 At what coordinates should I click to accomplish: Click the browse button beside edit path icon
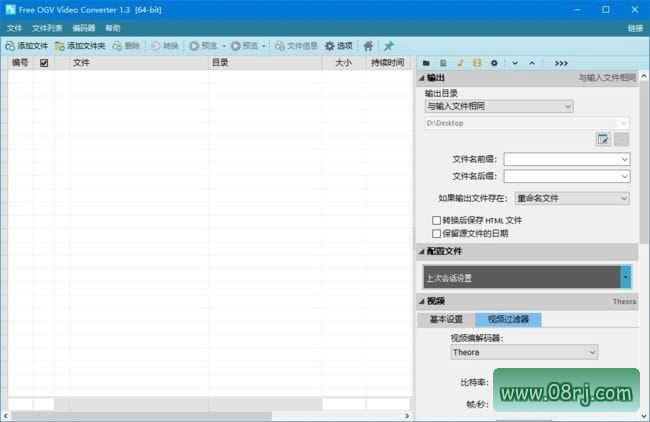(621, 140)
